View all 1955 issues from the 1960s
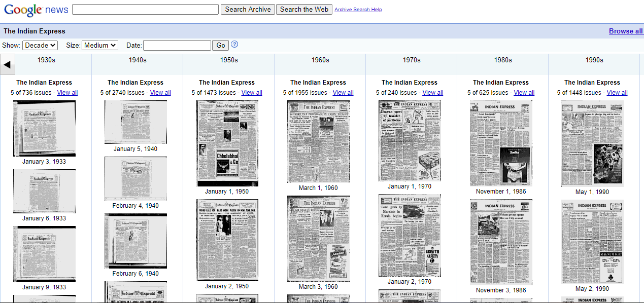The height and width of the screenshot is (303, 644). pos(343,93)
